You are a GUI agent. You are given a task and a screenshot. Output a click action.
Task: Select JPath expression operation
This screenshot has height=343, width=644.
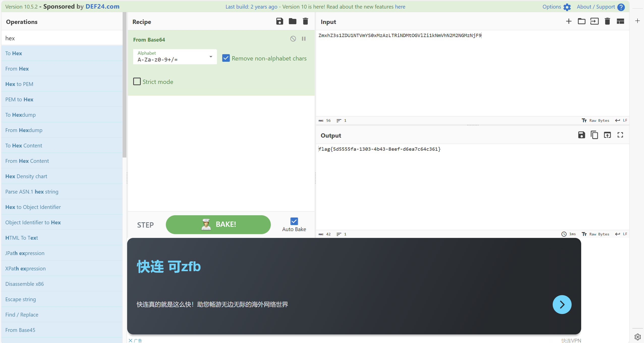(x=62, y=253)
